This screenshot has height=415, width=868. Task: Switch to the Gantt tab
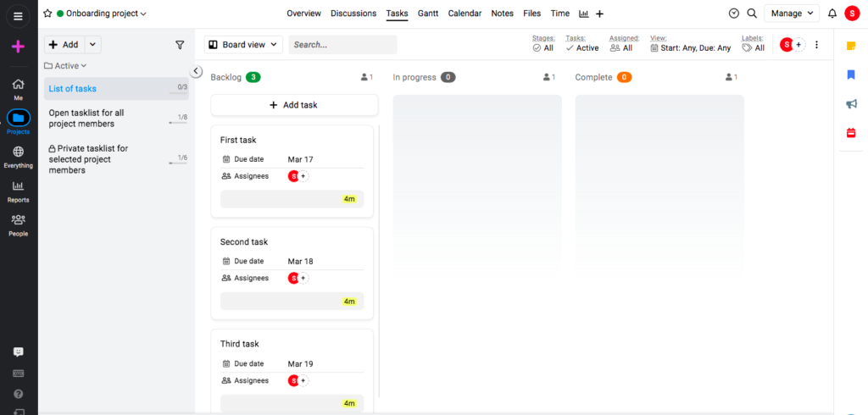coord(428,14)
